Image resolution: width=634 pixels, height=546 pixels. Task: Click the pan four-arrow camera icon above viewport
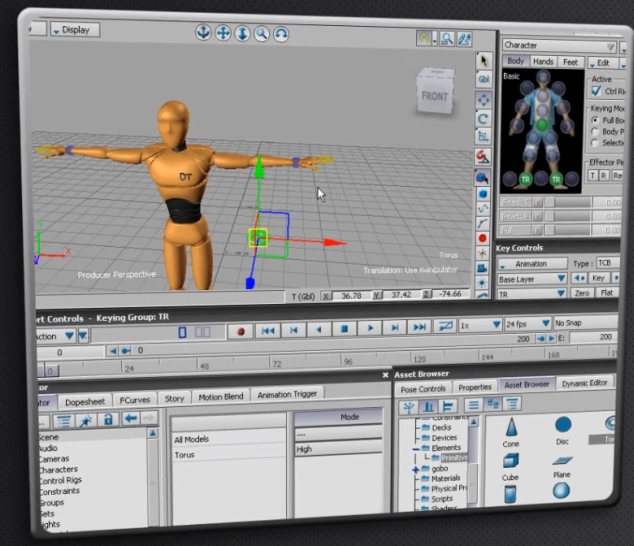coord(223,33)
